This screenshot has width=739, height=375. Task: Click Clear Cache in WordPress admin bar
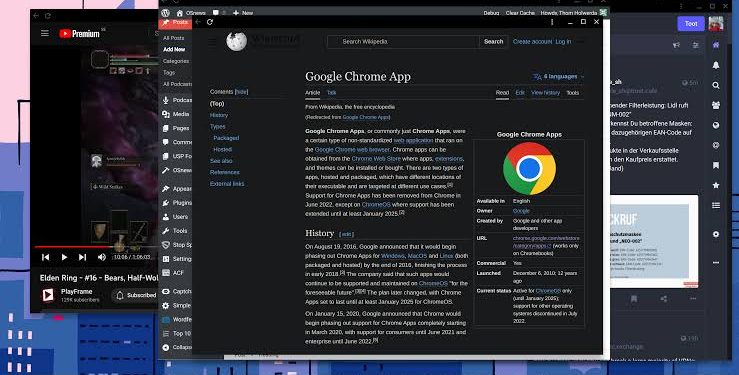520,13
